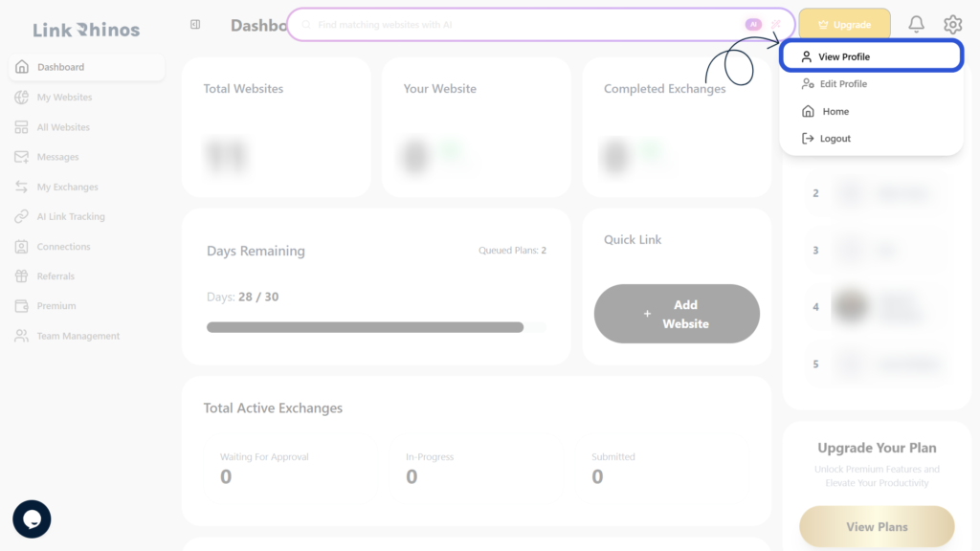The image size is (980, 551).
Task: Open the settings gear menu
Action: pyautogui.click(x=952, y=24)
